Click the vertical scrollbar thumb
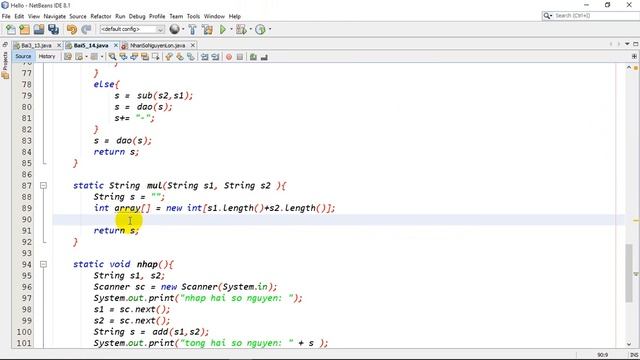The height and width of the screenshot is (360, 640). coord(629,273)
